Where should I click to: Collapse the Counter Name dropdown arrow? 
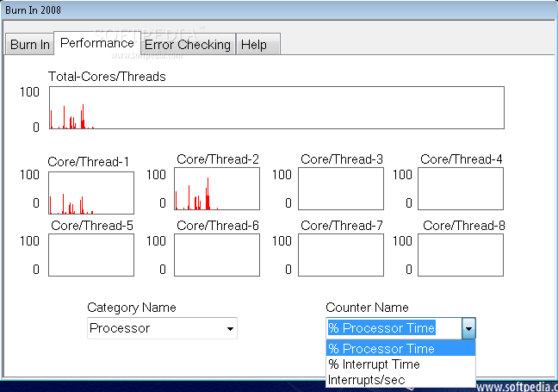(x=468, y=328)
